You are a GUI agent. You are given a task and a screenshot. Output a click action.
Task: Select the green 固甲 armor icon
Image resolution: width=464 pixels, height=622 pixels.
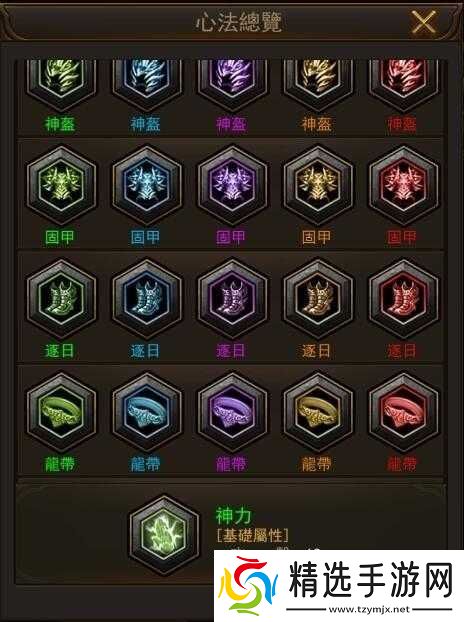(61, 186)
